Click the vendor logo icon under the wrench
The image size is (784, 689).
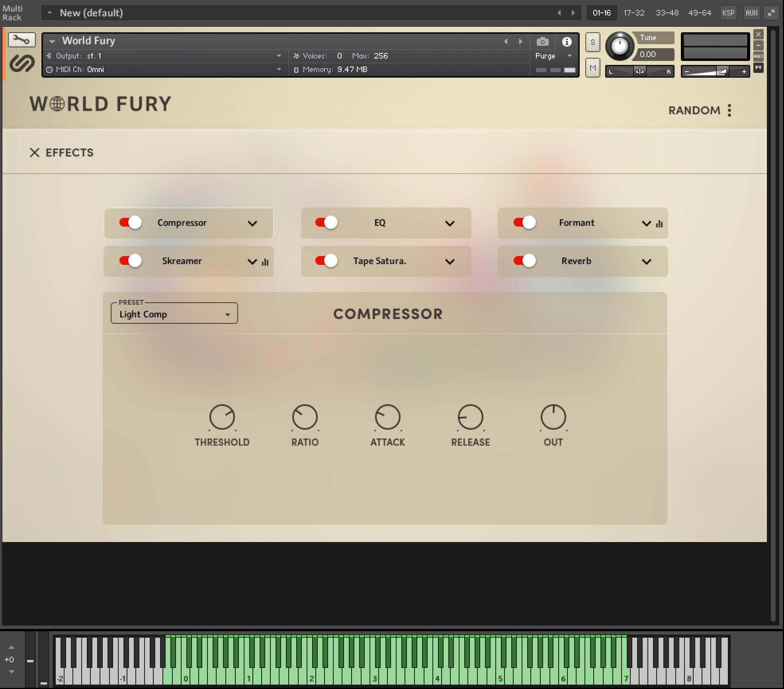tap(22, 63)
